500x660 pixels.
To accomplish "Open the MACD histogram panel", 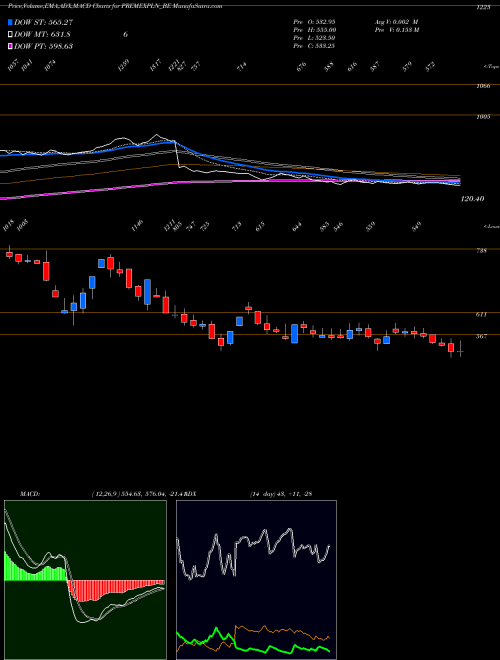I will 85,580.
